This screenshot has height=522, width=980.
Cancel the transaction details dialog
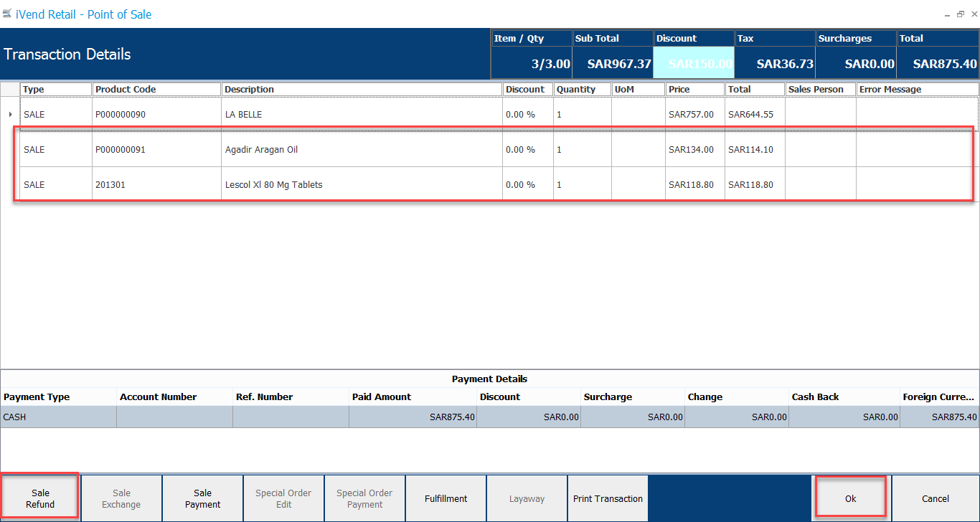tap(936, 498)
